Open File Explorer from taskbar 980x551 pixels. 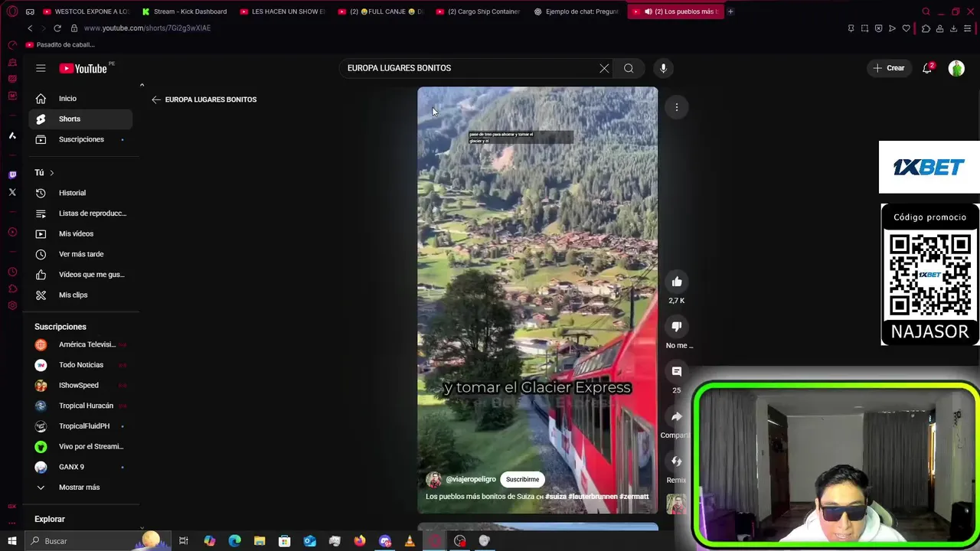coord(260,541)
